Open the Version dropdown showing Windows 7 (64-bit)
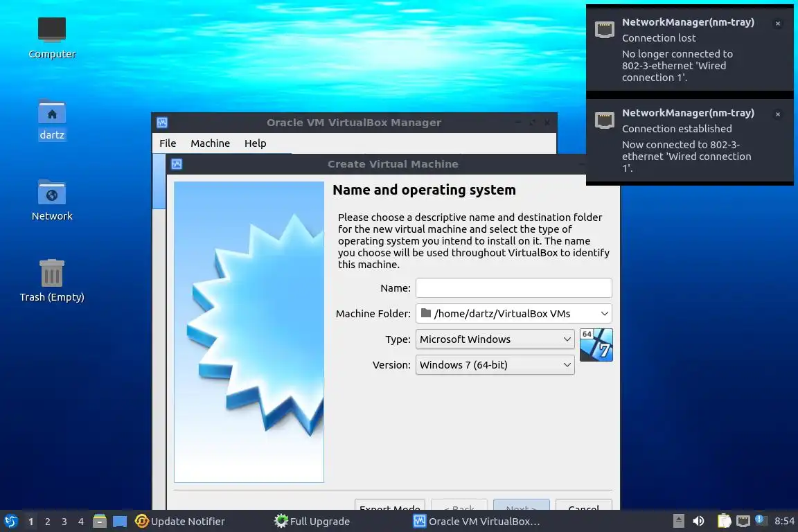 click(495, 364)
